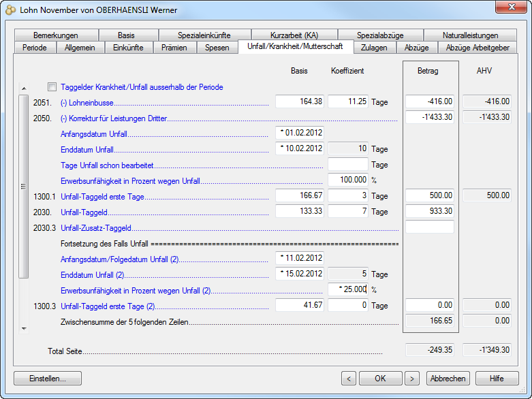Edit Erwerbsunfähigkeit percent field 100.000
Image resolution: width=532 pixels, height=399 pixels.
(348, 180)
